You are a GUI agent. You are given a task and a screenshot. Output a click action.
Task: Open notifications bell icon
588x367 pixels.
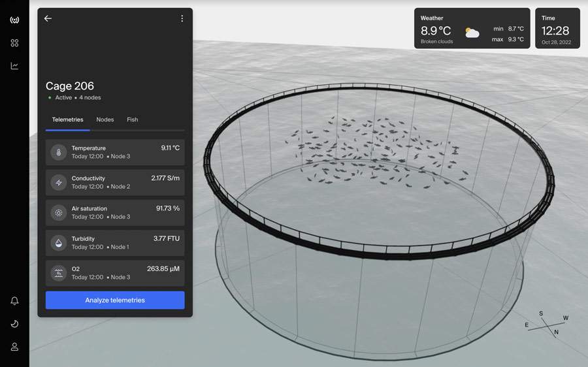(x=14, y=300)
